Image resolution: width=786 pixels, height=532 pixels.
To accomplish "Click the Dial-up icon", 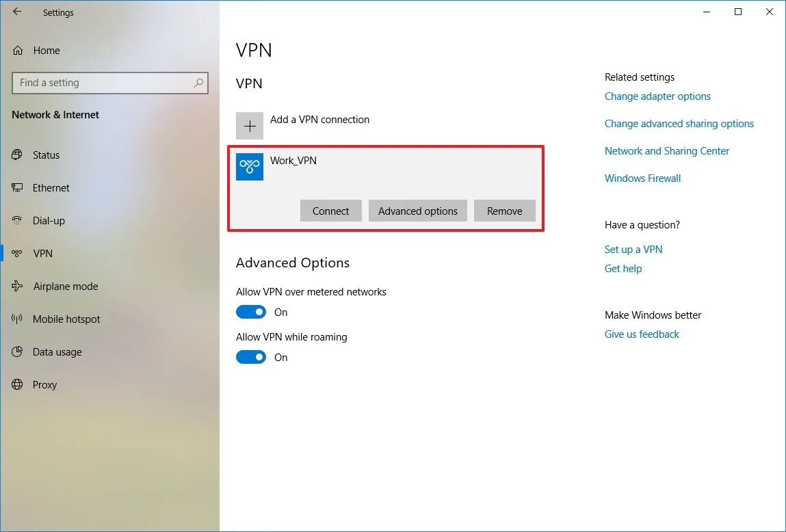I will click(x=18, y=221).
